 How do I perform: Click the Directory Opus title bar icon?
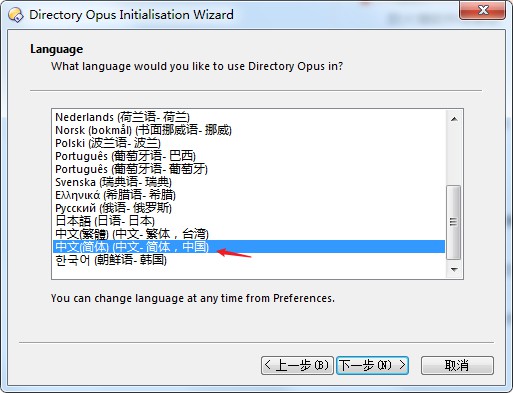(x=16, y=15)
